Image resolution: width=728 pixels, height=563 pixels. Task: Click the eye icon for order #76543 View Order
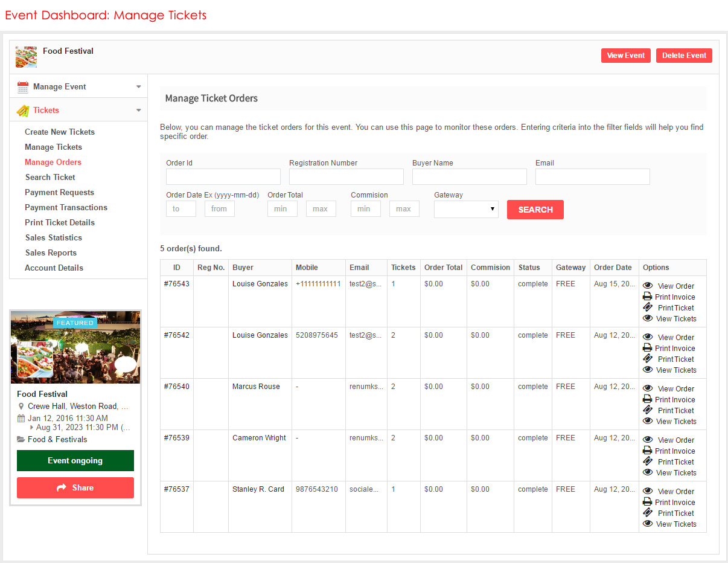click(x=648, y=286)
